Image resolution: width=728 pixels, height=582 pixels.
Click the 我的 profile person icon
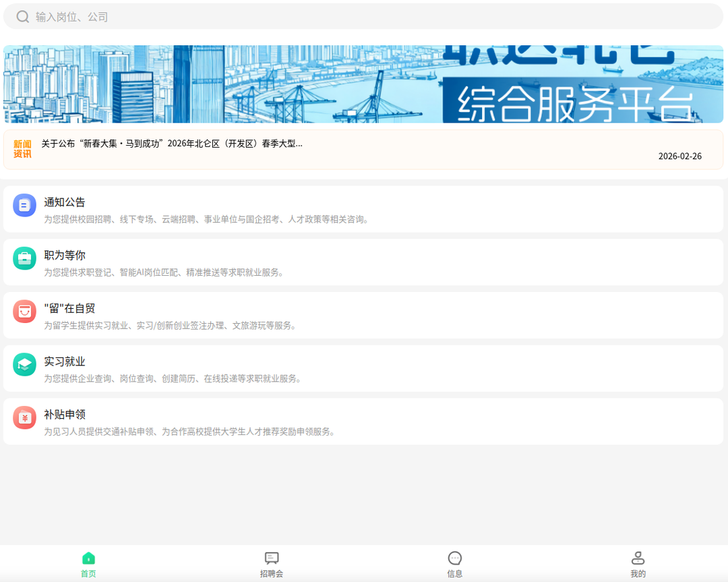coord(637,557)
